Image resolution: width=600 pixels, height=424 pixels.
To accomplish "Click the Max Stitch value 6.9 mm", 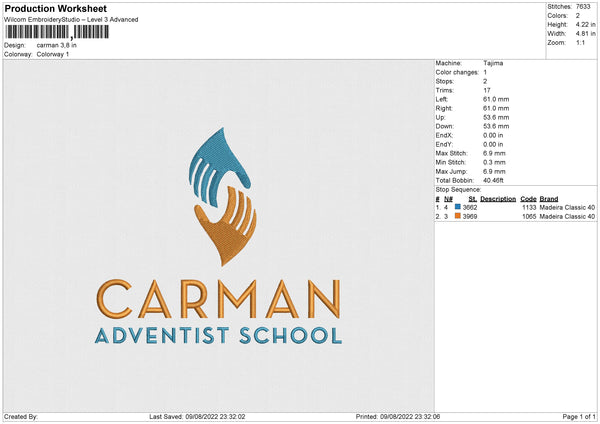I will (494, 153).
